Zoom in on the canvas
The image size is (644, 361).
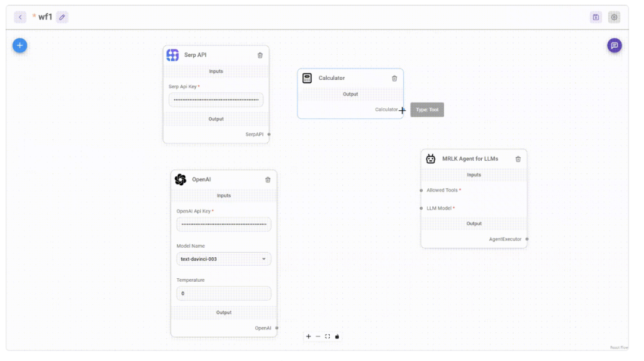pyautogui.click(x=308, y=337)
